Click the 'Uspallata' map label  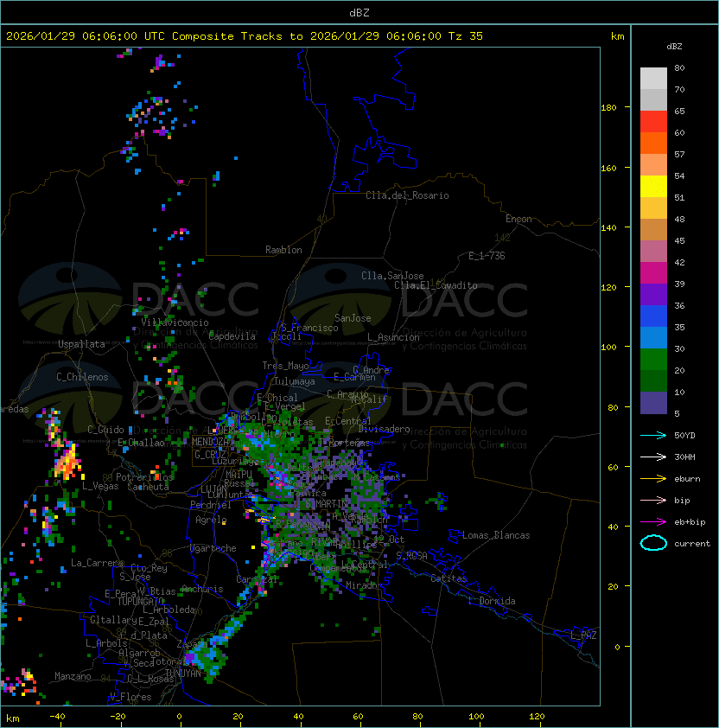click(81, 344)
